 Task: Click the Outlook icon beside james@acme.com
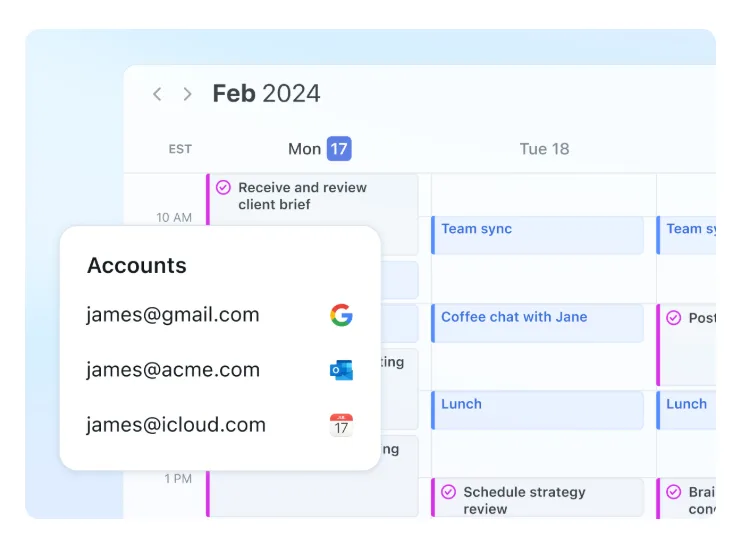(x=341, y=370)
